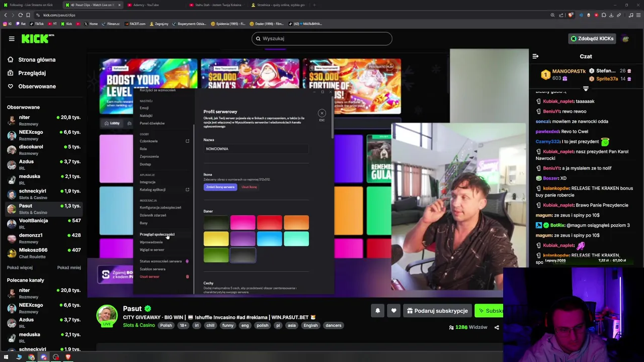Collapse the chat panel arrow icon
The image size is (644, 362).
click(x=535, y=56)
